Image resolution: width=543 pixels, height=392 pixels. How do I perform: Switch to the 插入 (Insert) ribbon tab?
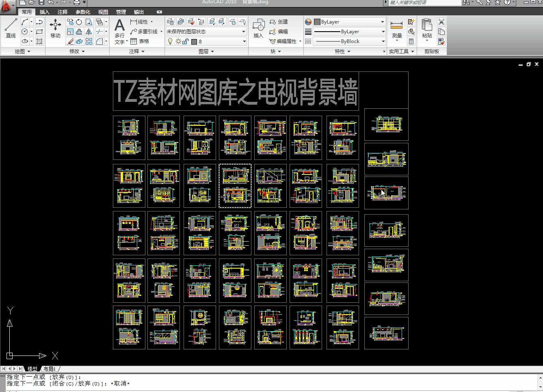point(45,12)
